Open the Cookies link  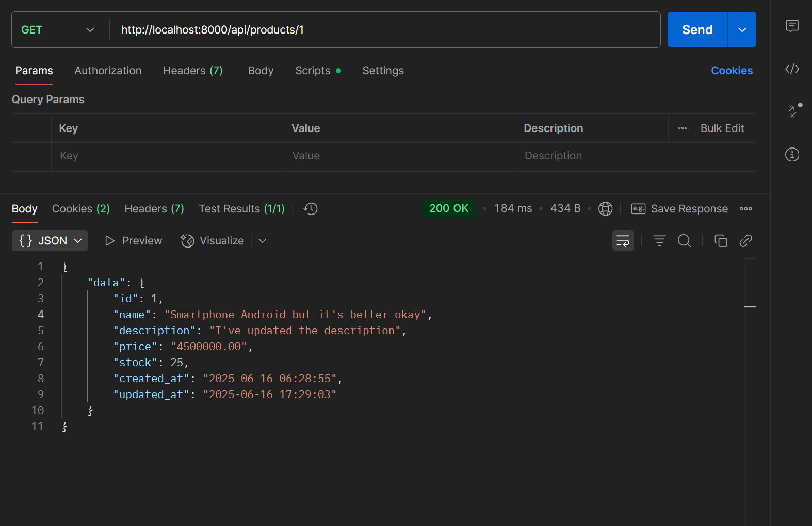[731, 71]
